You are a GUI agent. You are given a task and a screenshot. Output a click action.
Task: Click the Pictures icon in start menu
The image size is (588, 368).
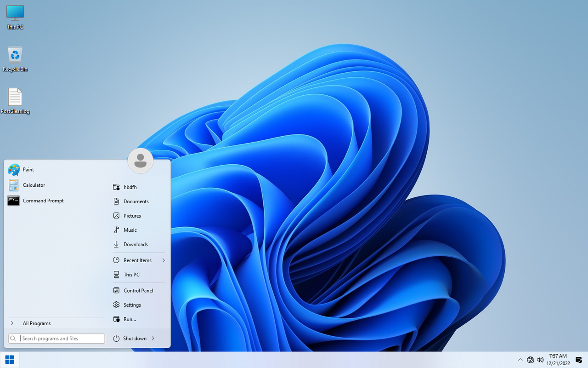(116, 216)
